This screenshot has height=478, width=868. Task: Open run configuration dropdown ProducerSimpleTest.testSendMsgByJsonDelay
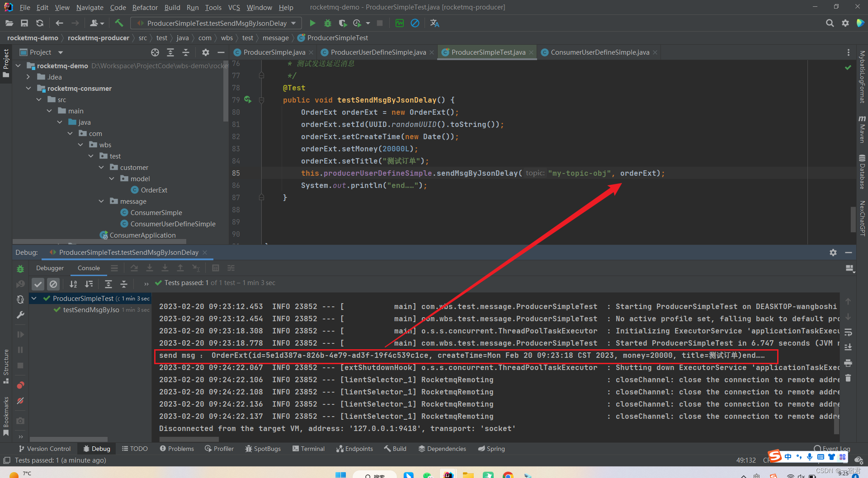(216, 23)
